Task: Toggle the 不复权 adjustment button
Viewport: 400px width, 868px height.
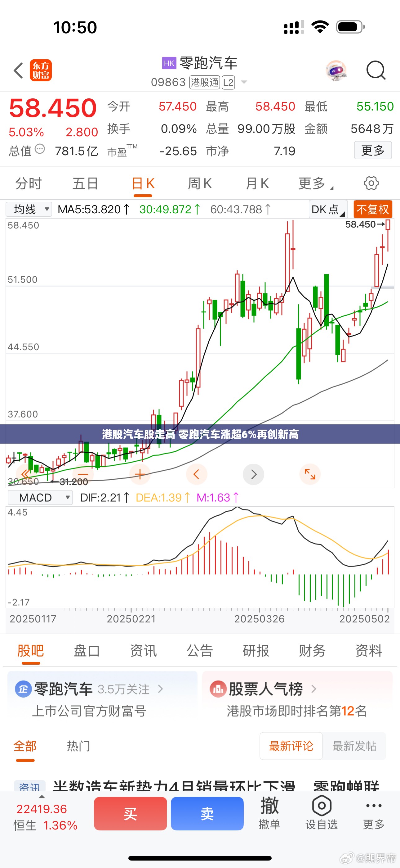Action: 373,209
